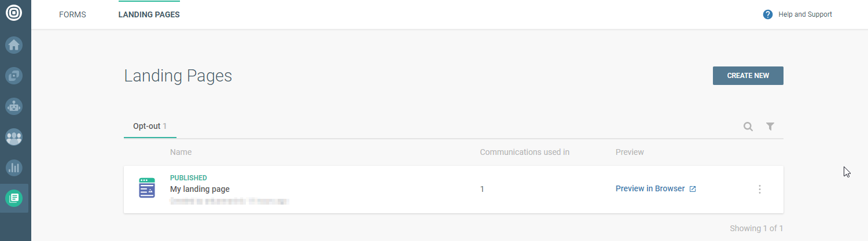Open the three-dot row options menu

click(x=760, y=189)
